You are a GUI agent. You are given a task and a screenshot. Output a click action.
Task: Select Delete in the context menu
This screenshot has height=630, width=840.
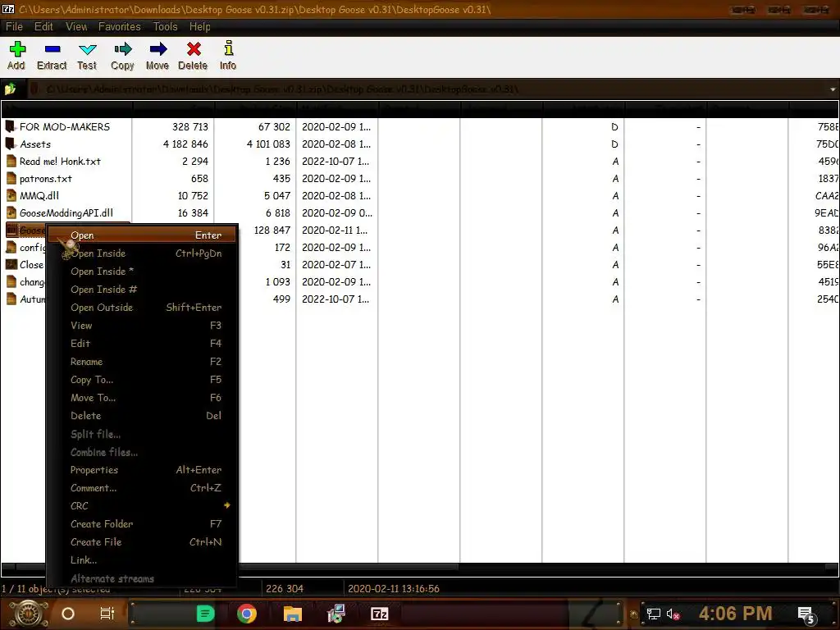142,416
